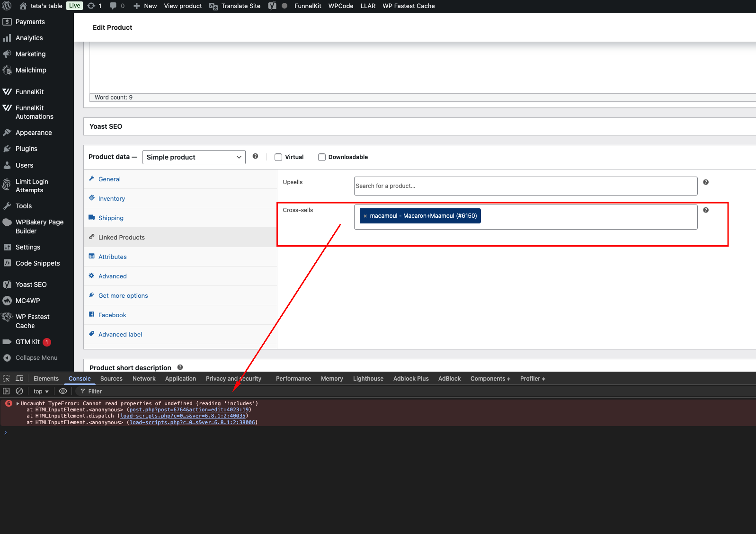Click Translate Site in admin bar
The width and height of the screenshot is (756, 534).
click(235, 6)
